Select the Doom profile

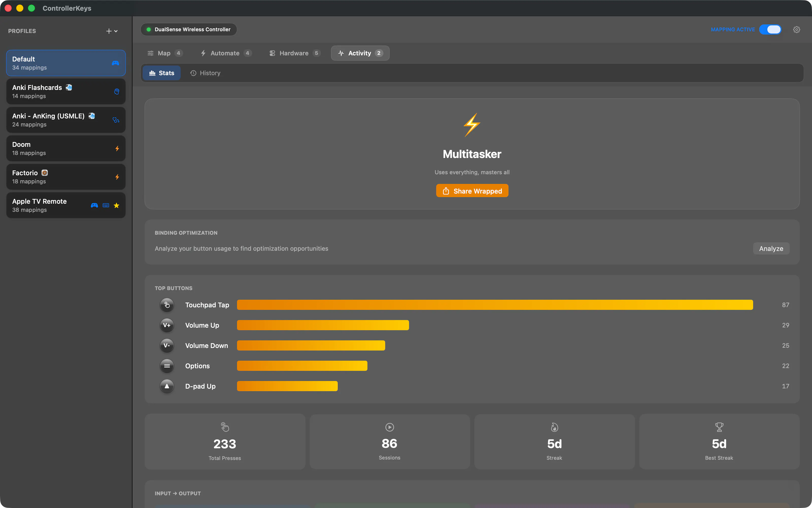pos(66,149)
